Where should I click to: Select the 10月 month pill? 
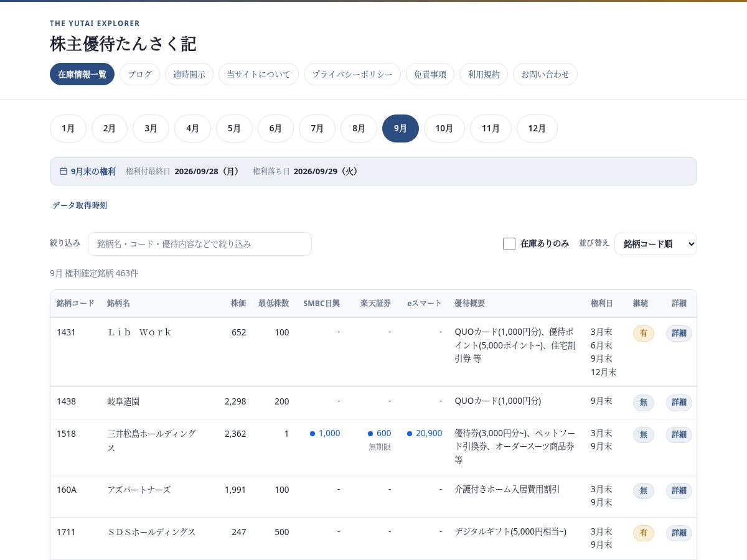click(x=444, y=128)
